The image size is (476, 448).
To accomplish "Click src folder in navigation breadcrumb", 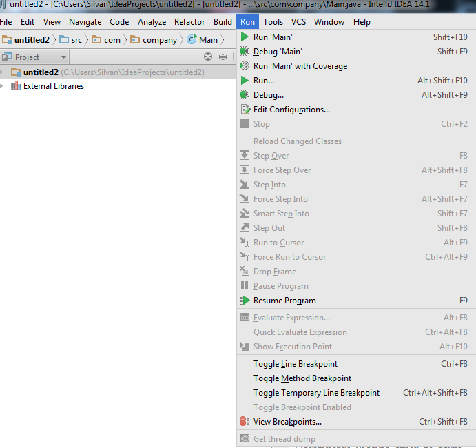I will [x=71, y=40].
